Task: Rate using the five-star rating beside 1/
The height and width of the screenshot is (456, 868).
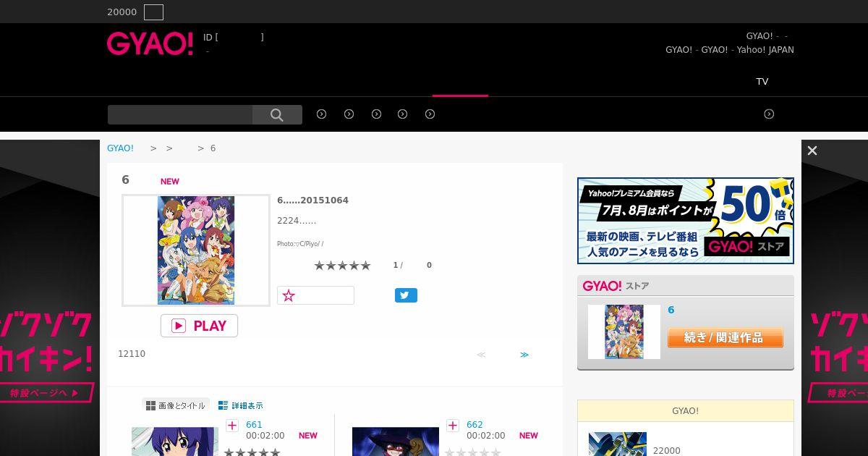Action: 342,266
